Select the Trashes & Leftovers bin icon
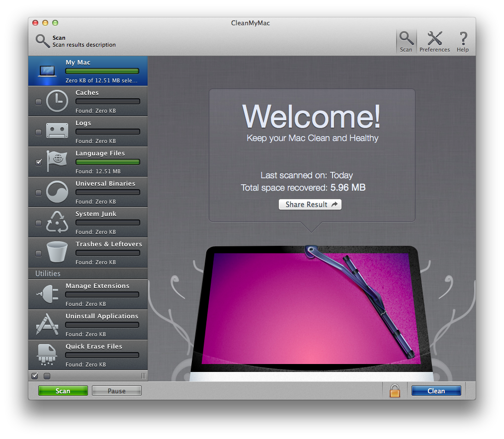 (x=57, y=253)
